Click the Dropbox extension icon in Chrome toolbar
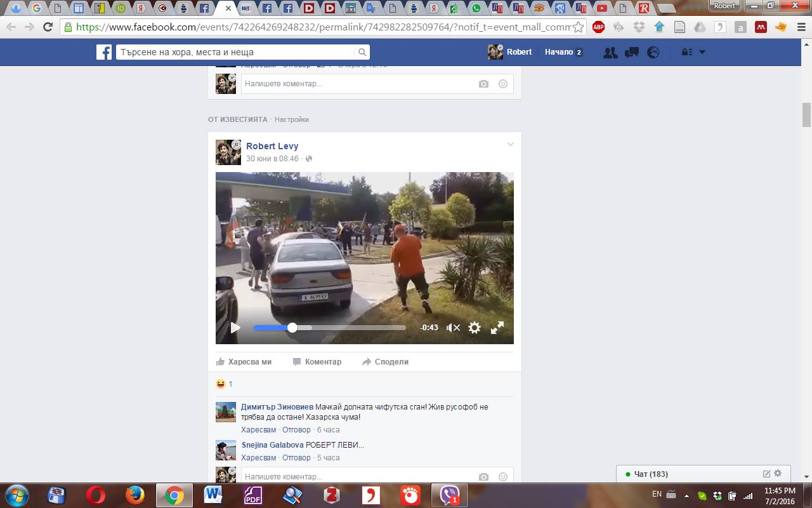Viewport: 812px width, 508px height. pos(639,27)
